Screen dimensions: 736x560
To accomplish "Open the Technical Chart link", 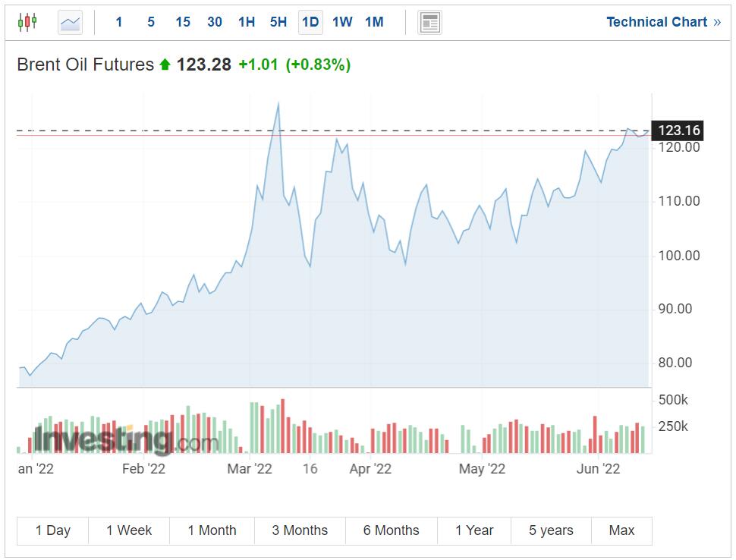I will tap(663, 22).
